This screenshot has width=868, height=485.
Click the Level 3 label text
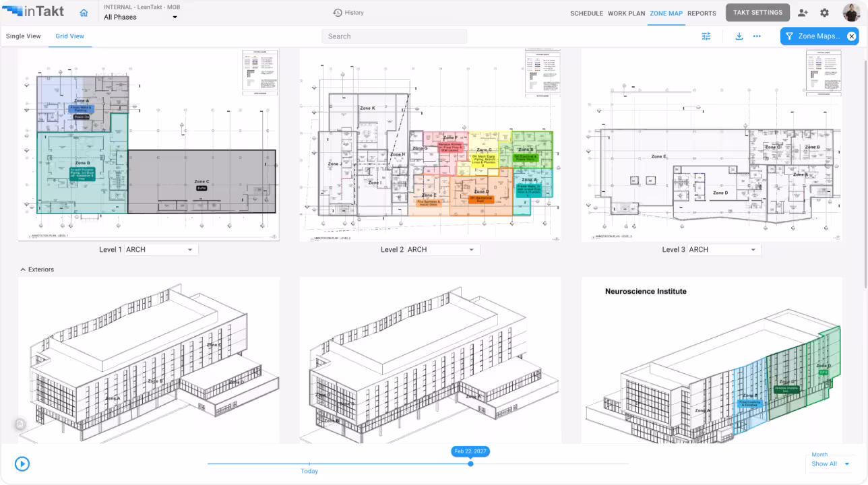674,250
